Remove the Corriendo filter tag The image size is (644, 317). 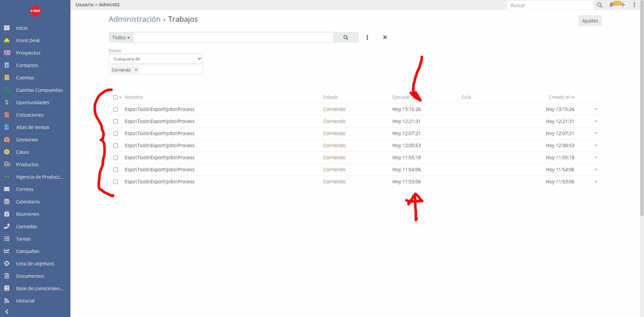point(136,70)
